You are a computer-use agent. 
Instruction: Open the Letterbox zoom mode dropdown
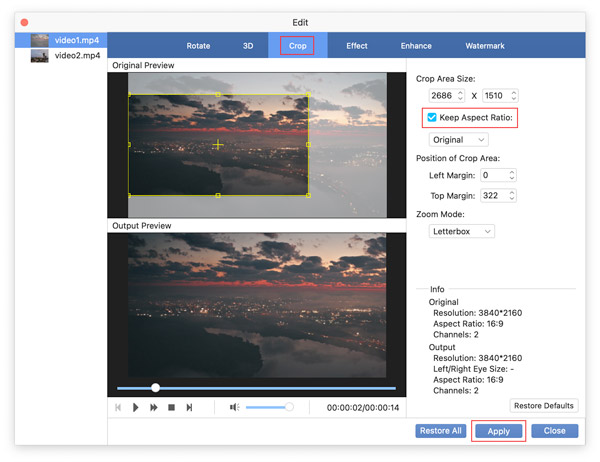tap(461, 231)
